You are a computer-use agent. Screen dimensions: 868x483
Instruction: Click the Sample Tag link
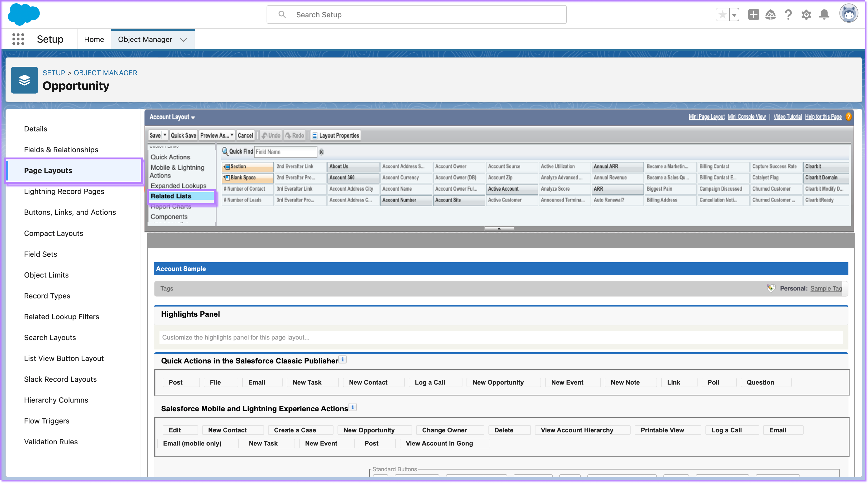pos(826,288)
